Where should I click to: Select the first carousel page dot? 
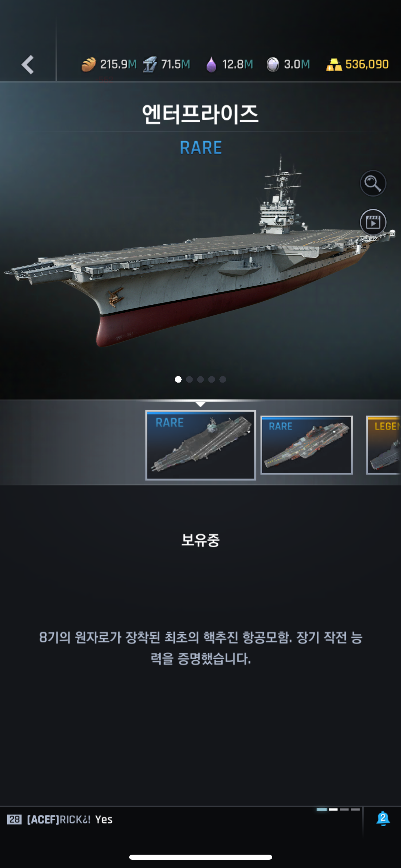178,379
